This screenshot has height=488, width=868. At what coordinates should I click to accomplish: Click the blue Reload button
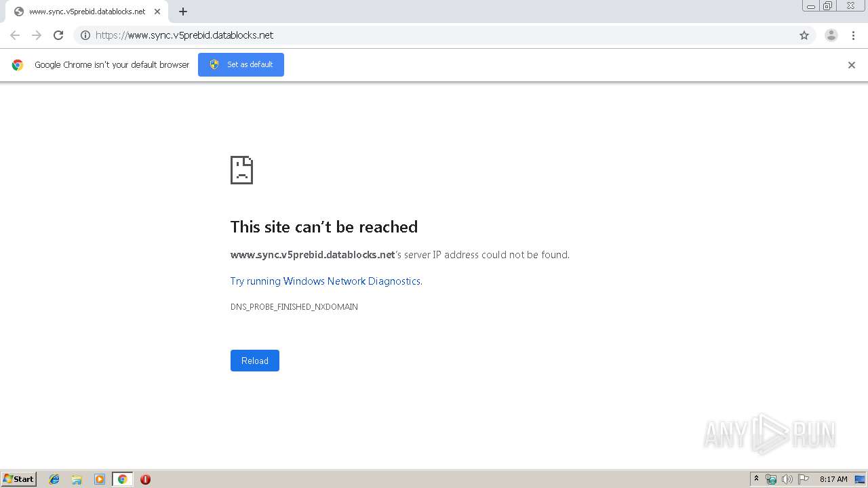click(255, 361)
